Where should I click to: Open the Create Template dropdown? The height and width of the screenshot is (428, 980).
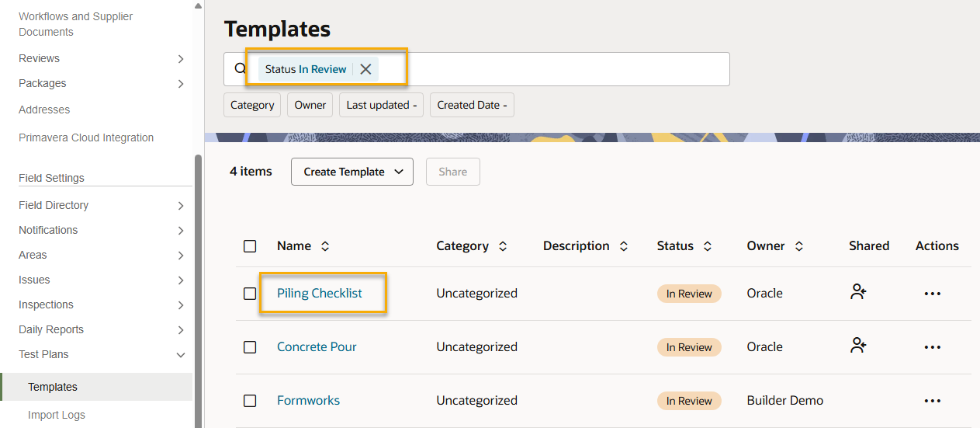click(x=351, y=172)
